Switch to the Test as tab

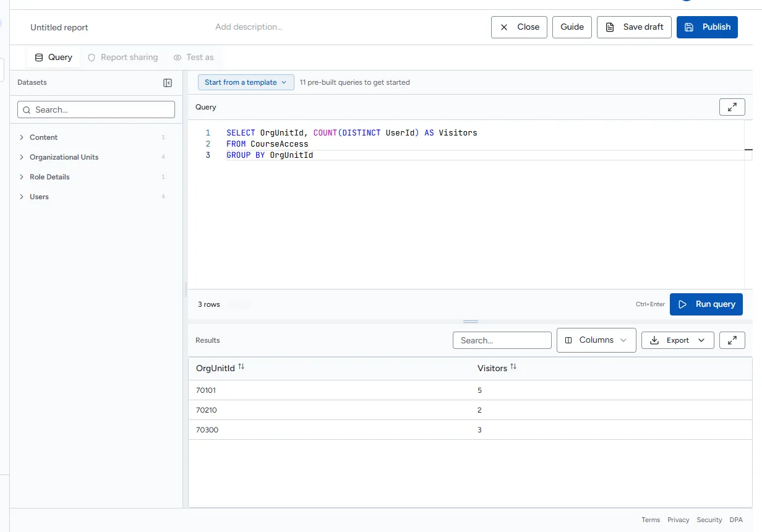click(x=194, y=57)
